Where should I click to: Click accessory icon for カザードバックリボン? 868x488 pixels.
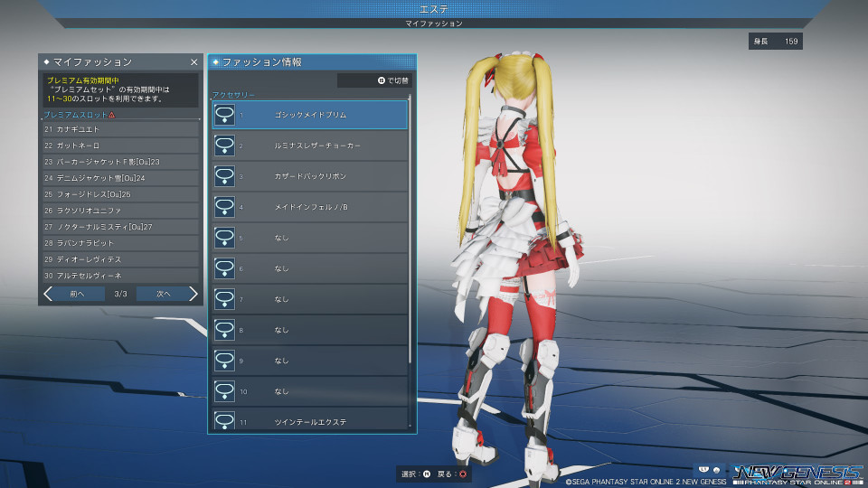pos(224,176)
